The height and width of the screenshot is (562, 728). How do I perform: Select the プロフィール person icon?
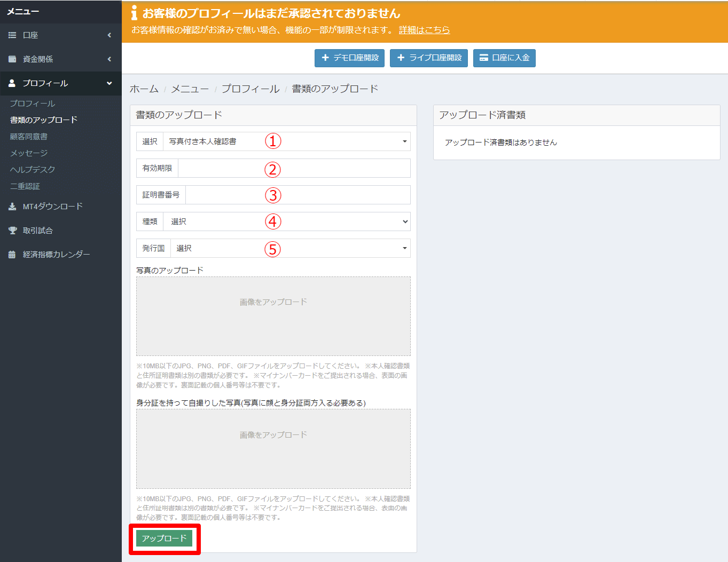click(x=12, y=83)
